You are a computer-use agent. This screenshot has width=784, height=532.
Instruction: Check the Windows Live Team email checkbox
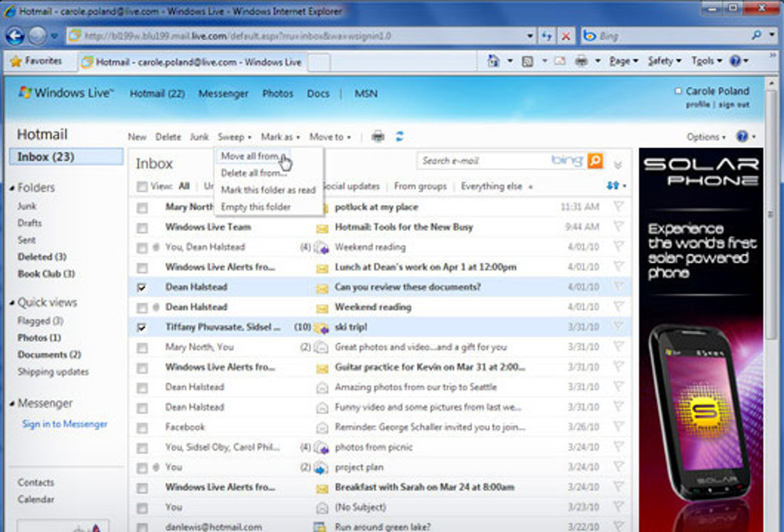[x=142, y=227]
